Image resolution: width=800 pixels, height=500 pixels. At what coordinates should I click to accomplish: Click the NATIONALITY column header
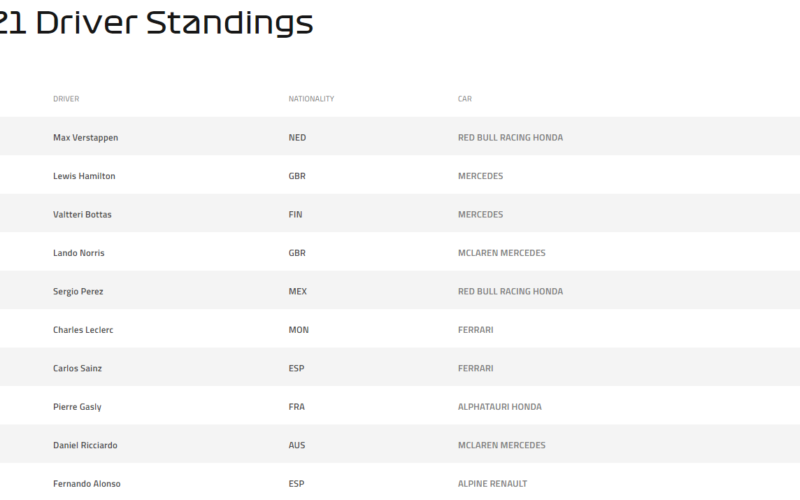pyautogui.click(x=311, y=98)
